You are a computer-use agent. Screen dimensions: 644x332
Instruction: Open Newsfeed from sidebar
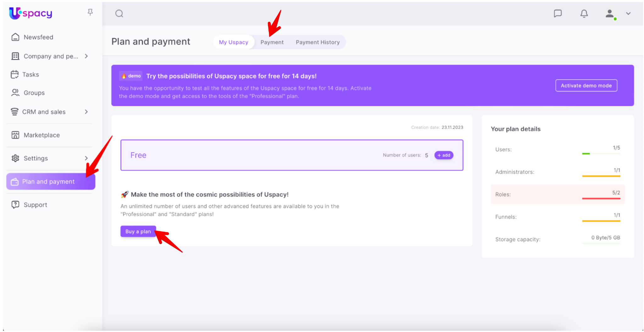pyautogui.click(x=38, y=37)
